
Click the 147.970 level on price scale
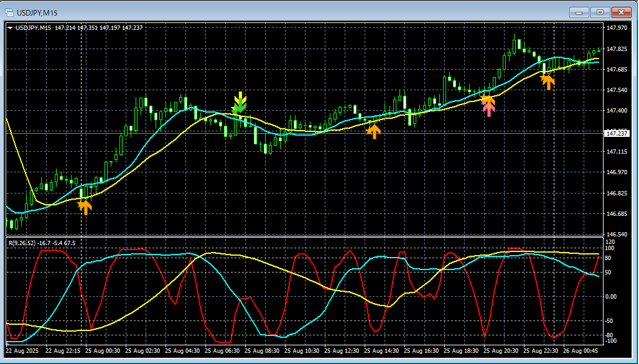pos(617,28)
